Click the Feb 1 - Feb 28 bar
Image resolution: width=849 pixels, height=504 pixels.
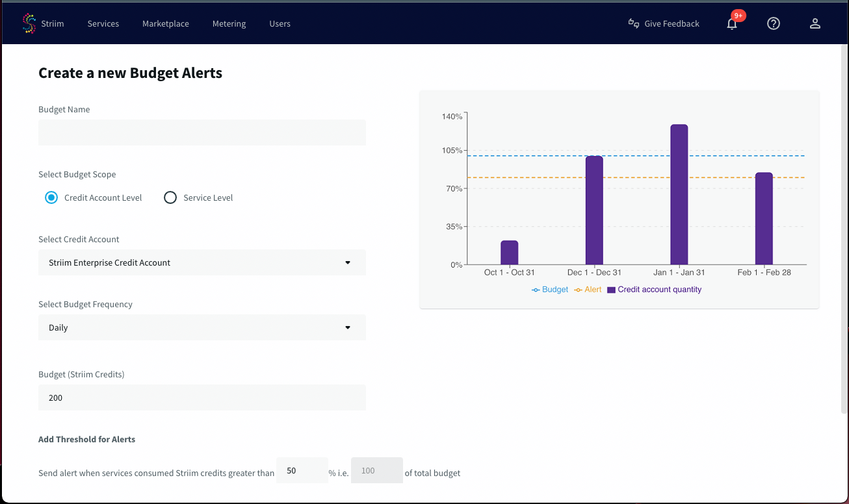pyautogui.click(x=764, y=218)
